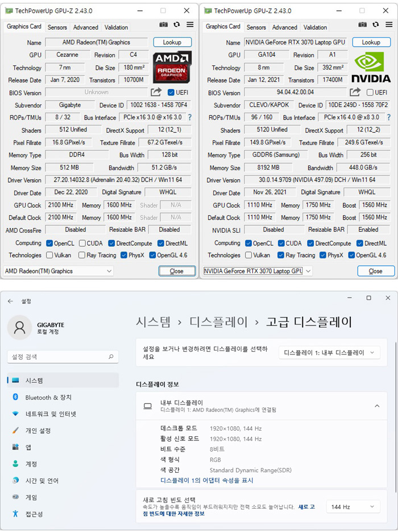Take screenshot with camera icon in AMD GPU-Z window
The height and width of the screenshot is (532, 398).
click(163, 24)
